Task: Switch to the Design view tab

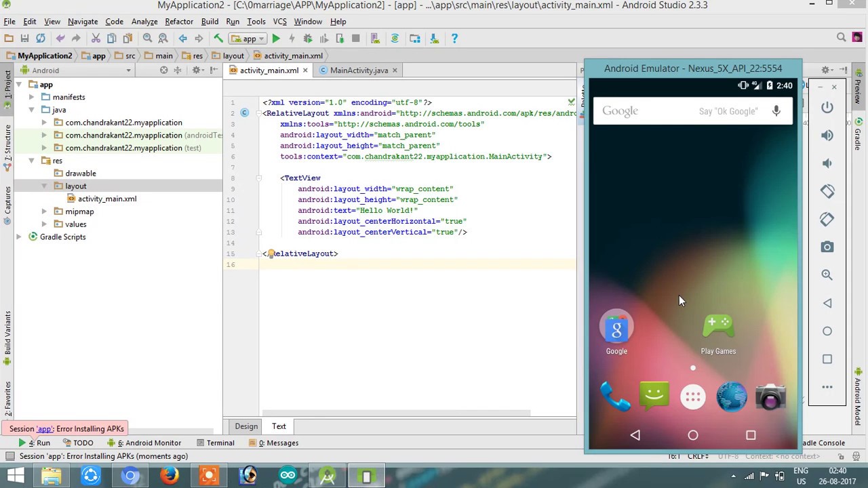Action: [246, 426]
